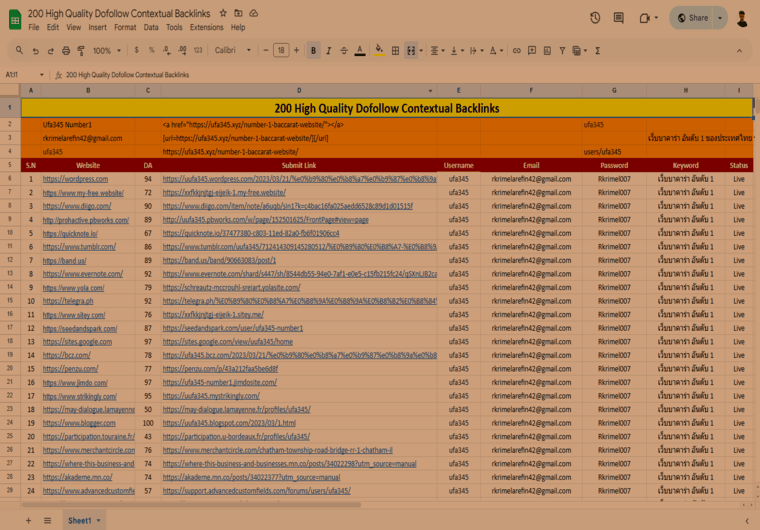
Task: Open the Format menu
Action: 125,27
